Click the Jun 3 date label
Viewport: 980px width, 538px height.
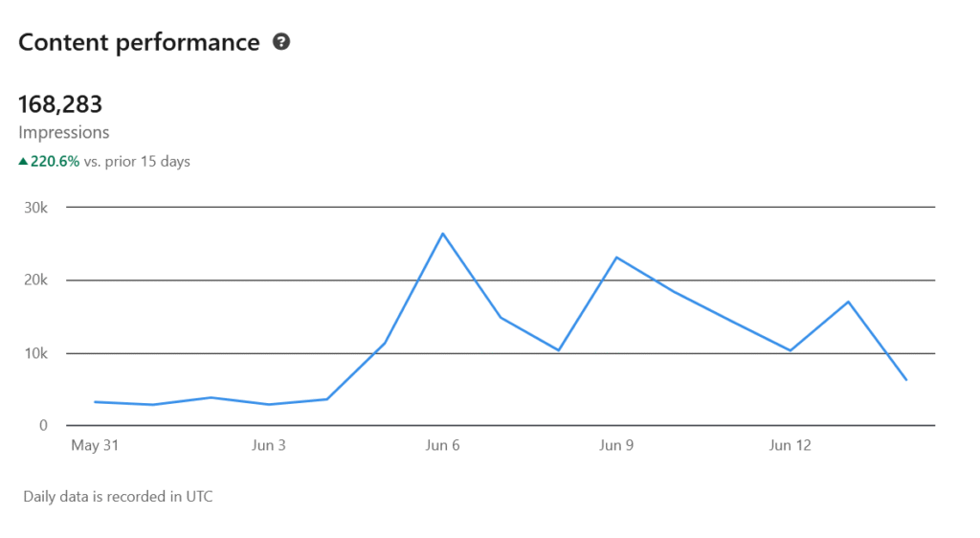tap(269, 446)
